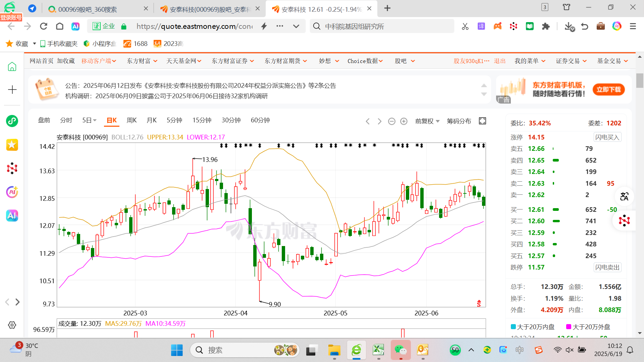
Task: Open the browser hamburger menu
Action: 633,26
